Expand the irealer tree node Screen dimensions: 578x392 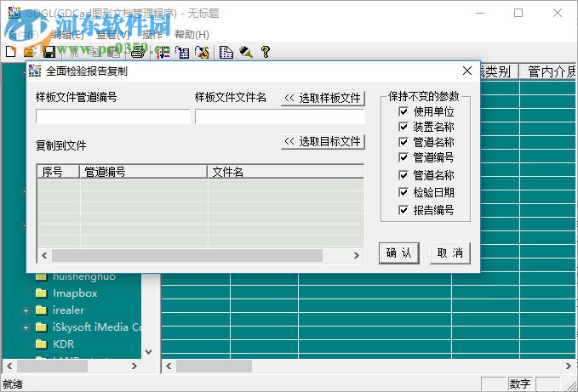pyautogui.click(x=26, y=310)
